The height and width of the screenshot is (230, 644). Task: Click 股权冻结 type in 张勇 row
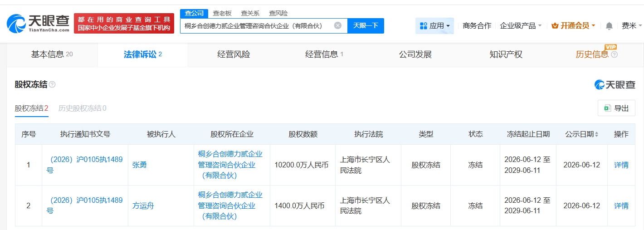(426, 165)
